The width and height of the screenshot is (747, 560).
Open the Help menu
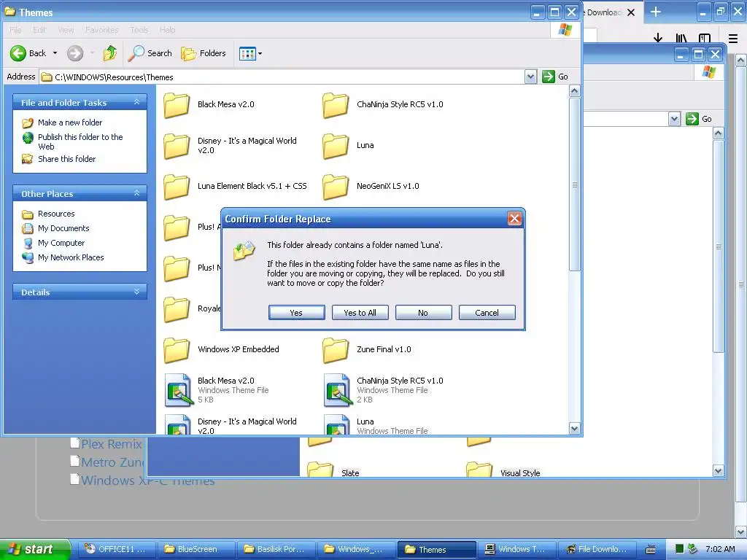tap(167, 29)
